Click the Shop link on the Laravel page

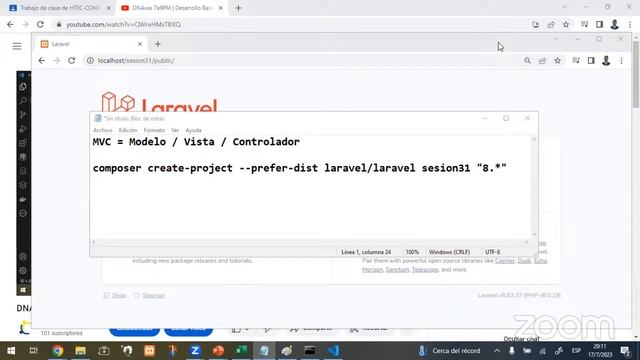tap(119, 295)
